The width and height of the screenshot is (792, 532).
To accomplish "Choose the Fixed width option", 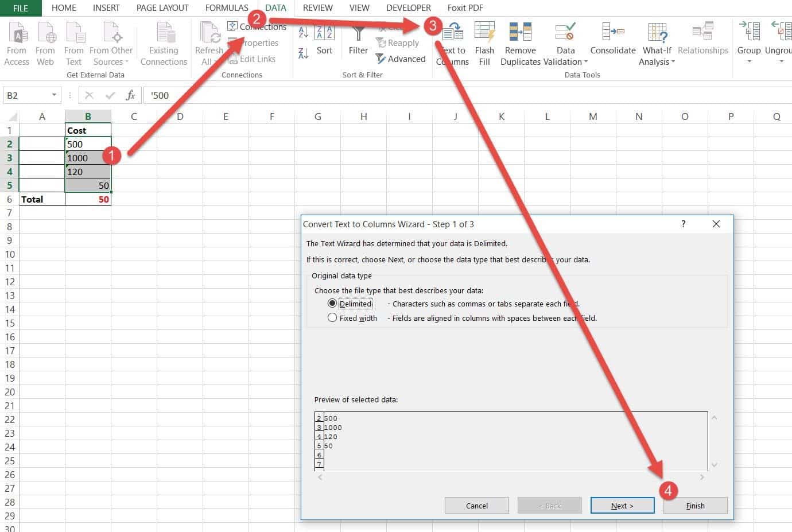I will click(x=333, y=317).
